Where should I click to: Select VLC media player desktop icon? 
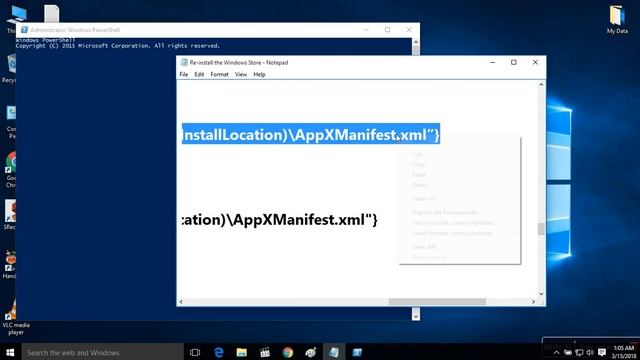(x=16, y=317)
